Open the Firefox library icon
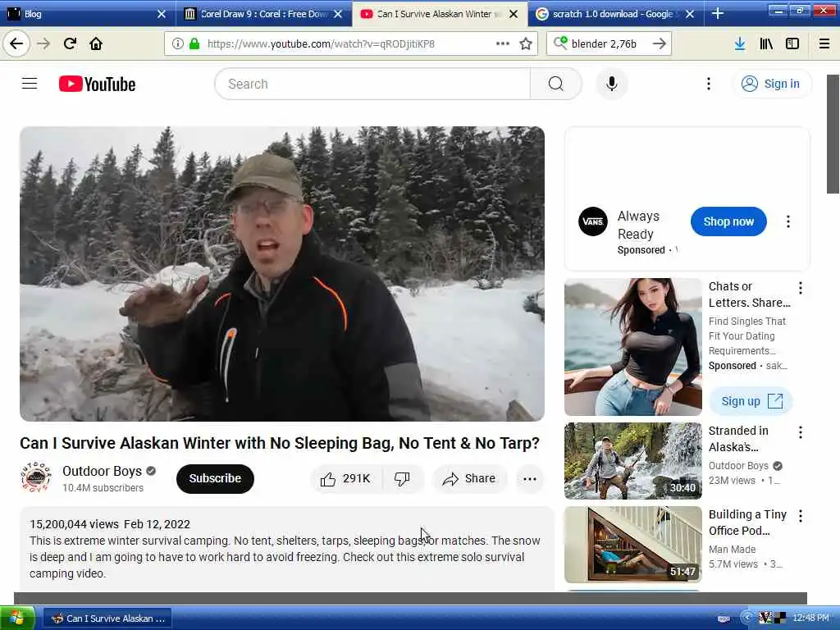This screenshot has height=630, width=840. [x=766, y=44]
